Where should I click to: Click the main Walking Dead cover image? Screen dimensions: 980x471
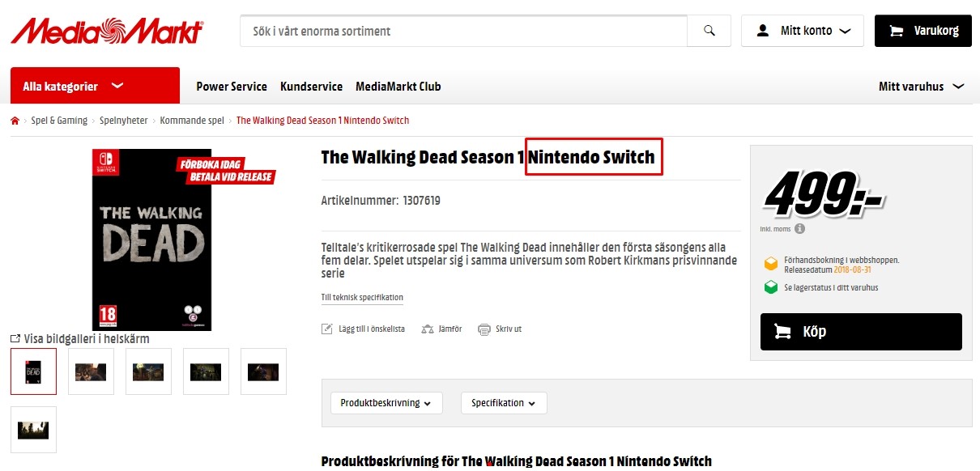(152, 239)
